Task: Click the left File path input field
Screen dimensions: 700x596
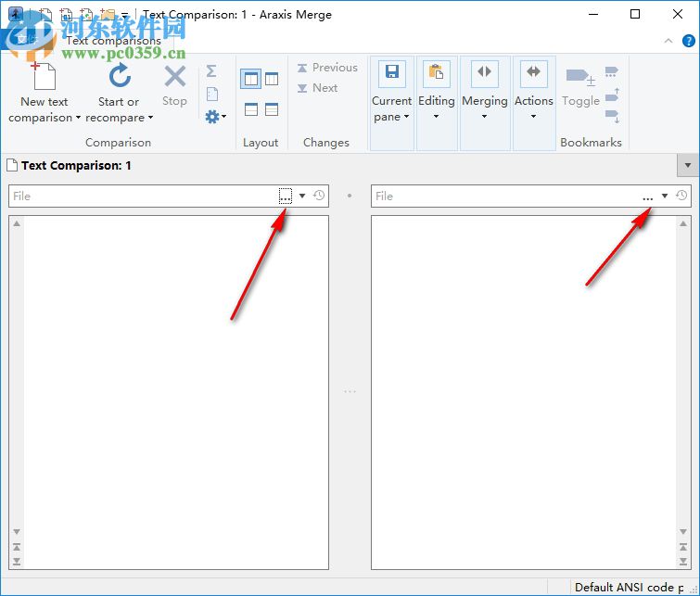Action: point(143,196)
